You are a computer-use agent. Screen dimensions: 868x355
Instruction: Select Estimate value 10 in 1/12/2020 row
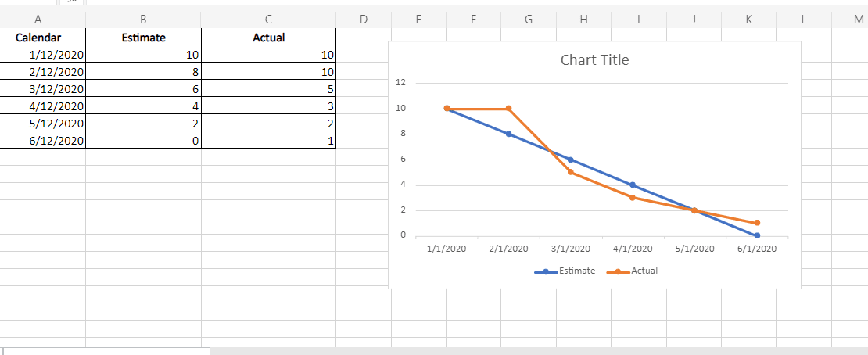point(143,54)
